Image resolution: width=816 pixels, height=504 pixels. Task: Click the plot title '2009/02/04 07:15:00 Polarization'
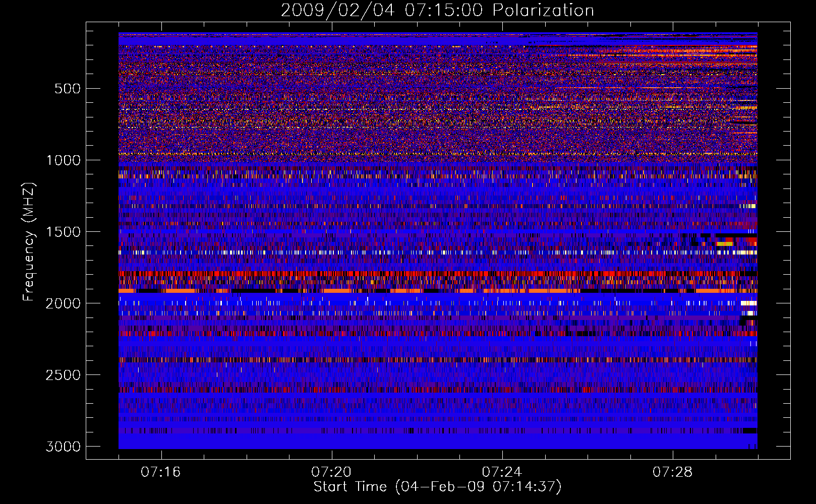[437, 11]
